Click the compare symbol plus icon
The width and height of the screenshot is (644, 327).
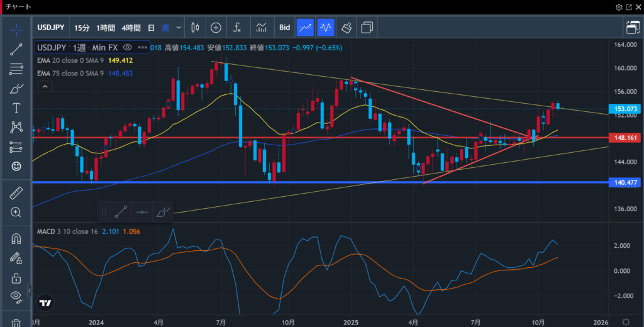point(216,28)
